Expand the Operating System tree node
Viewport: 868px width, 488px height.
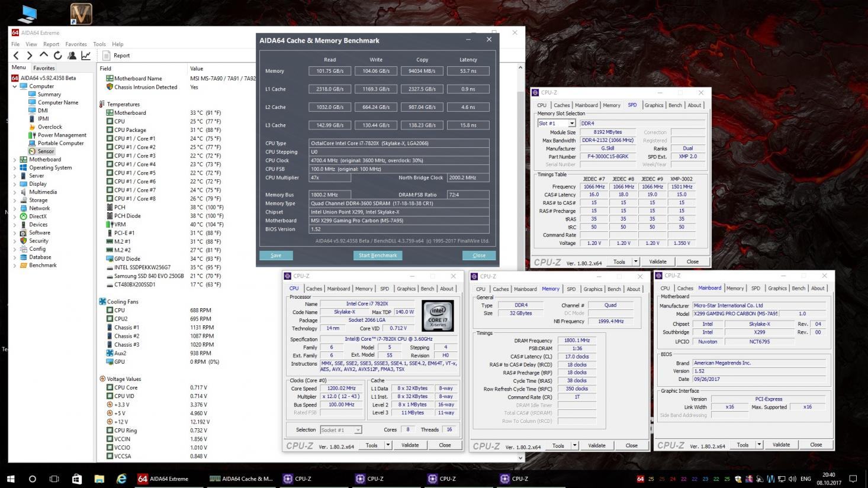coord(15,168)
